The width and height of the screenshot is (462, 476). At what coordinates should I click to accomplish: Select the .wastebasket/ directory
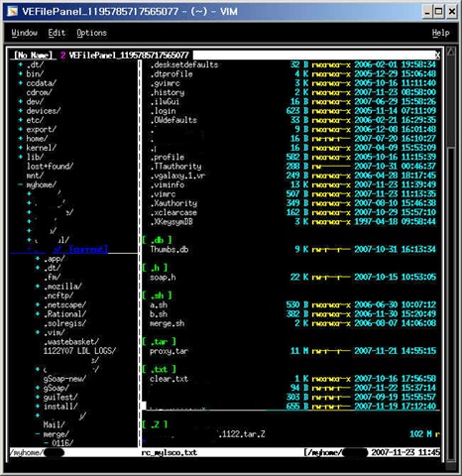click(71, 342)
